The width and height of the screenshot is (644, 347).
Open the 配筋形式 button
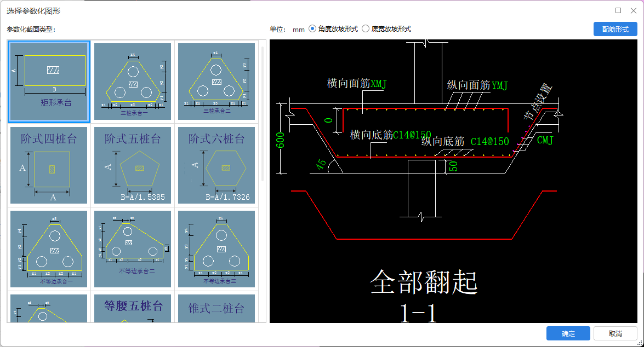tap(615, 29)
